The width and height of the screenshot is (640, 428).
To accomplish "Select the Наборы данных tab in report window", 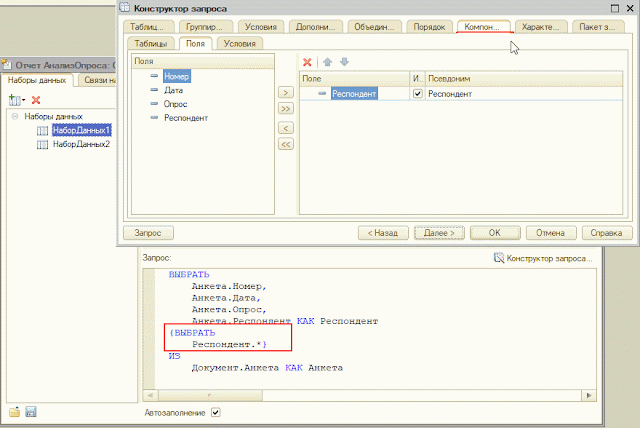I will [37, 80].
